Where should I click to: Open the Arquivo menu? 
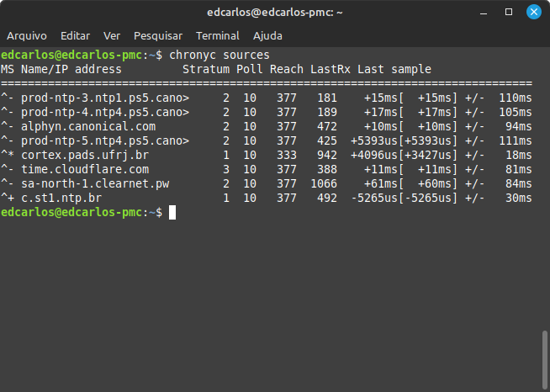(27, 36)
